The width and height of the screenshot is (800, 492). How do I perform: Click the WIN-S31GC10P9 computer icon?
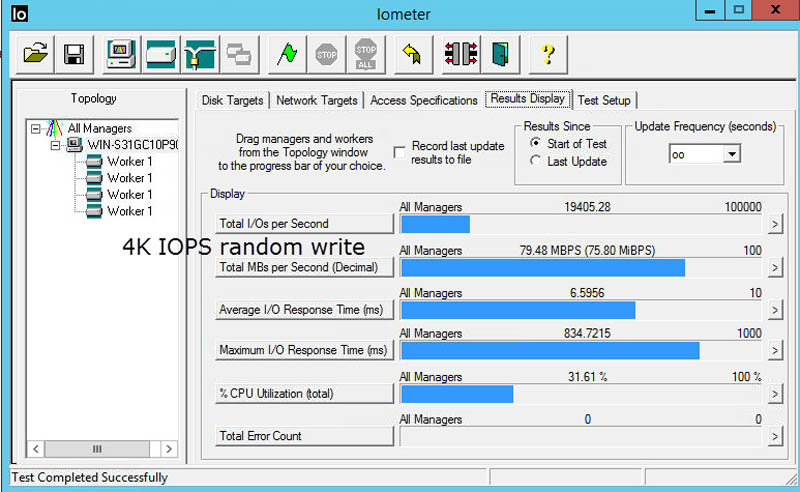74,144
